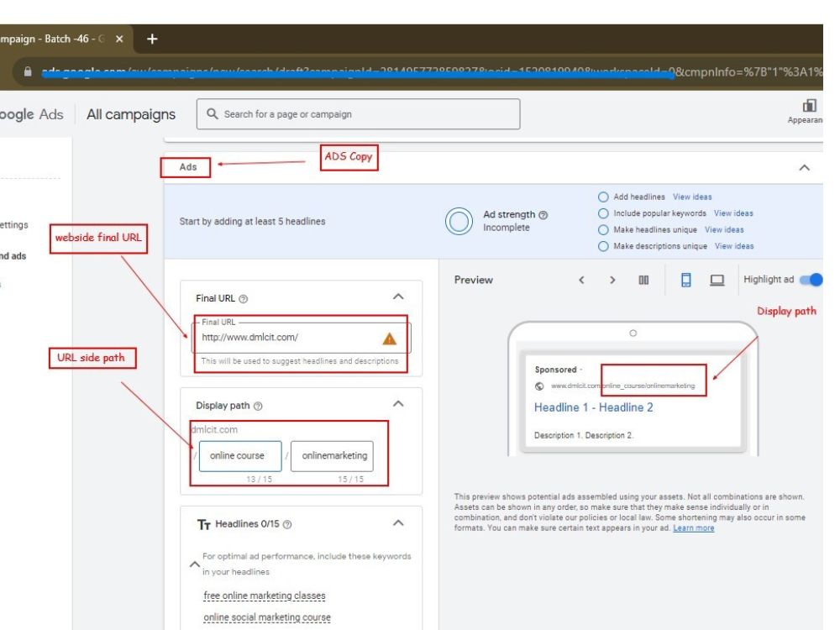View ideas for Add headlines

692,197
